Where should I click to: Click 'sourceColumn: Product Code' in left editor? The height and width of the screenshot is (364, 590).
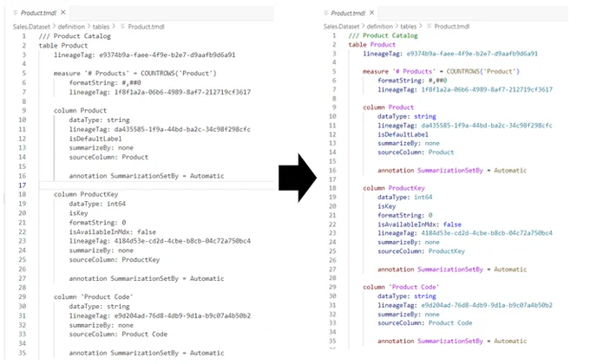(x=118, y=335)
